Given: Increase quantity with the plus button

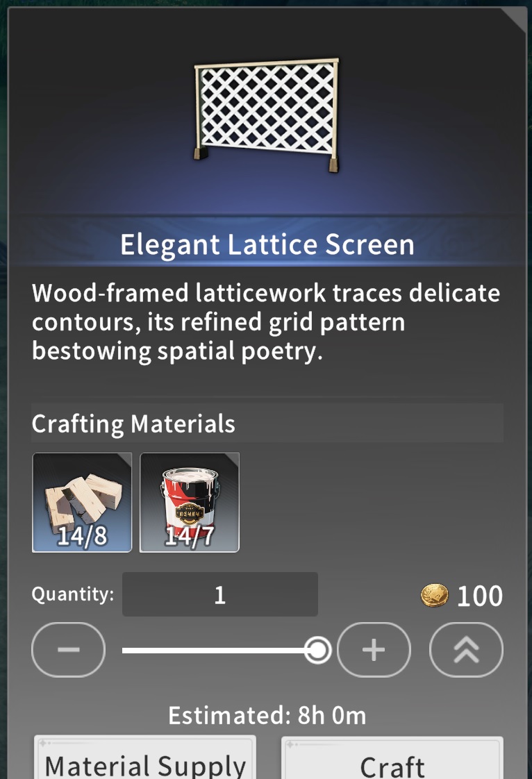Looking at the screenshot, I should pos(374,649).
